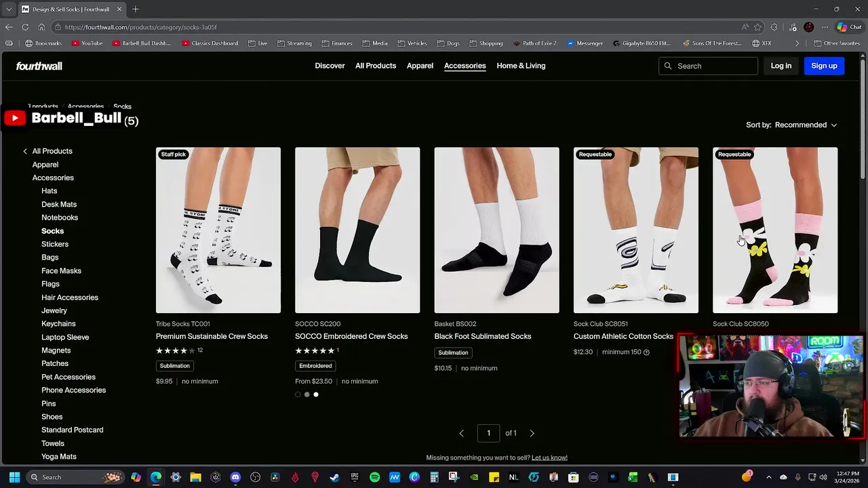Reload the current page

coord(25,27)
